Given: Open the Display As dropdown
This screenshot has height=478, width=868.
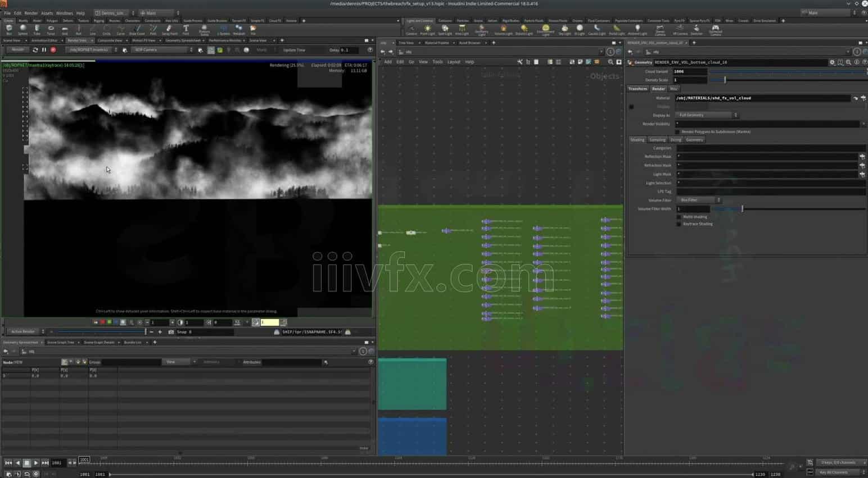Looking at the screenshot, I should click(707, 115).
